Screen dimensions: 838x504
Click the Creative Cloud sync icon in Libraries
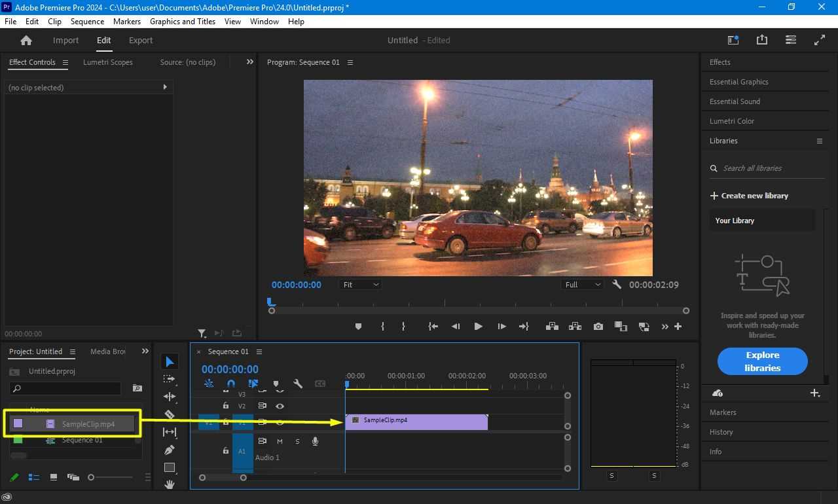(x=717, y=393)
